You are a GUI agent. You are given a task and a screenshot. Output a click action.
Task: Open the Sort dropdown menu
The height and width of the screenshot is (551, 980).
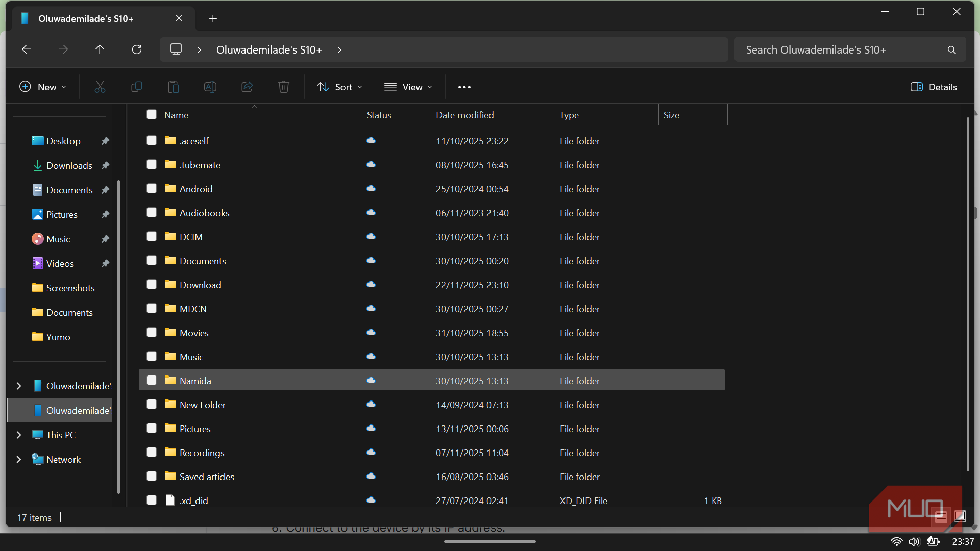click(340, 87)
